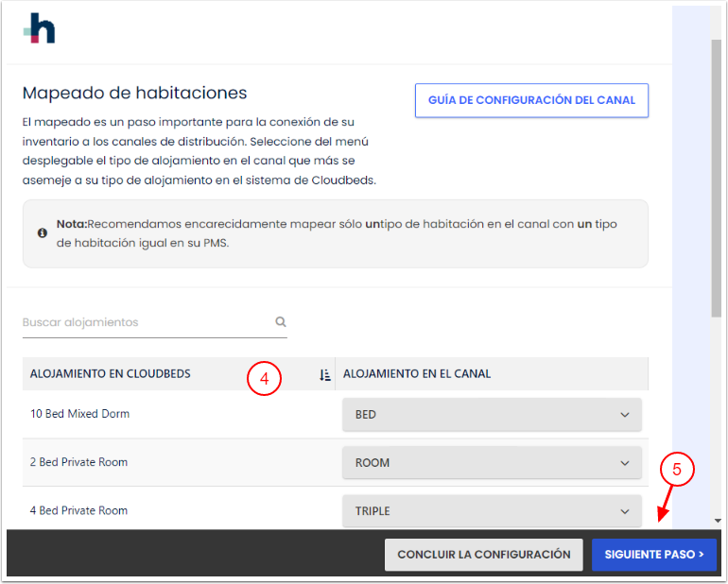Open the BED channel room dropdown
This screenshot has height=584, width=728.
coord(492,415)
